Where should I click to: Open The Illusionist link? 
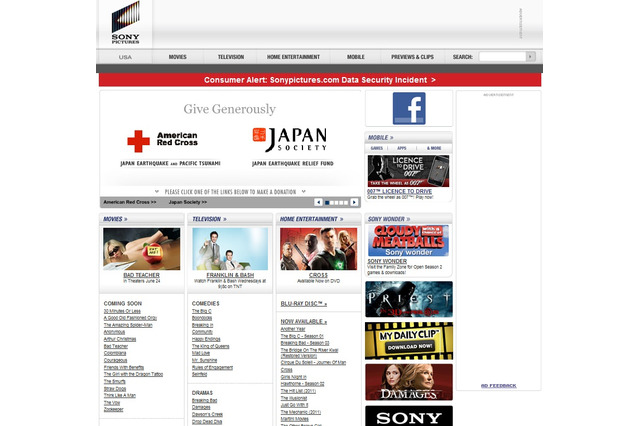293,398
